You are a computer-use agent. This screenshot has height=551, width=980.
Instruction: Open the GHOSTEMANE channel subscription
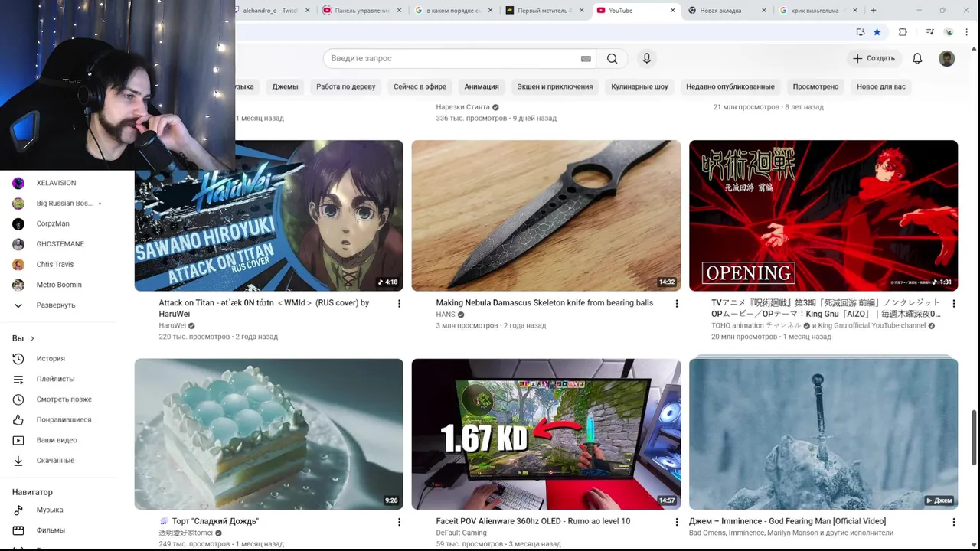point(60,244)
